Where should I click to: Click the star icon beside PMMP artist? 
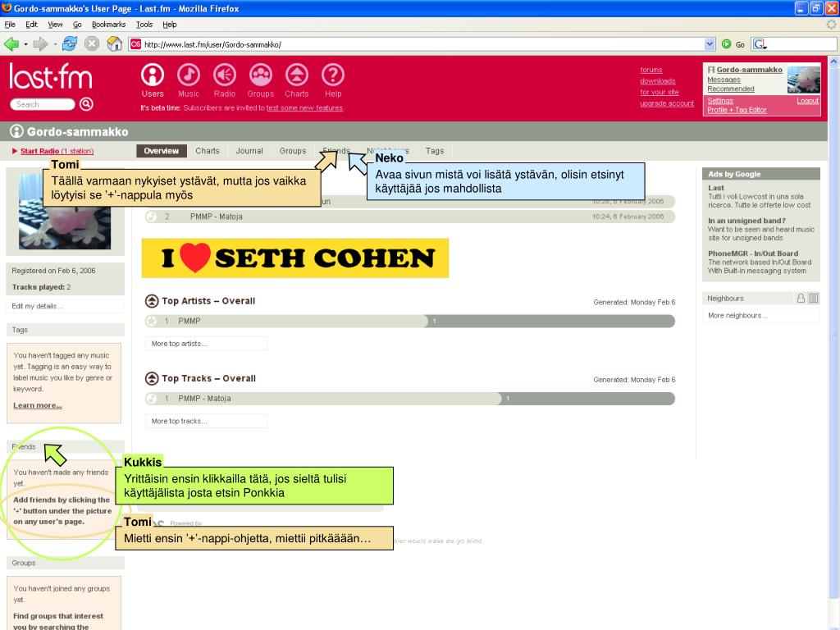pyautogui.click(x=152, y=321)
